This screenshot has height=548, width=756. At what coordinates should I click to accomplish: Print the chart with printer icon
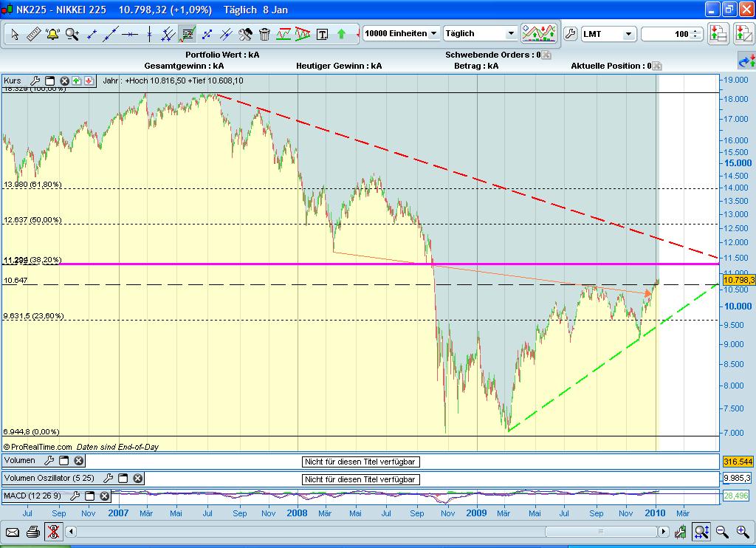tap(32, 532)
